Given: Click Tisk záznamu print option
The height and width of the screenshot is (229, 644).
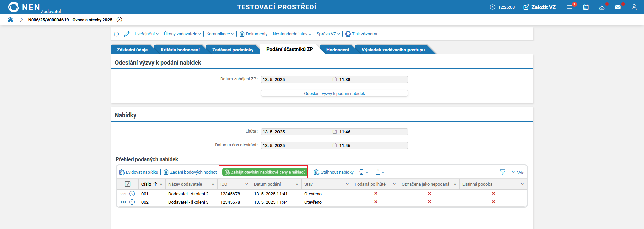Looking at the screenshot, I should pyautogui.click(x=362, y=34).
